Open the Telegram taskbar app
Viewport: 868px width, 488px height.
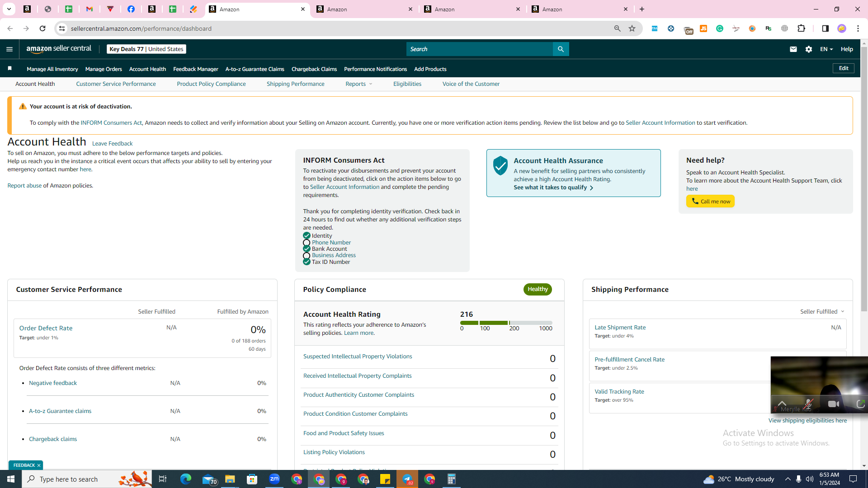(407, 479)
